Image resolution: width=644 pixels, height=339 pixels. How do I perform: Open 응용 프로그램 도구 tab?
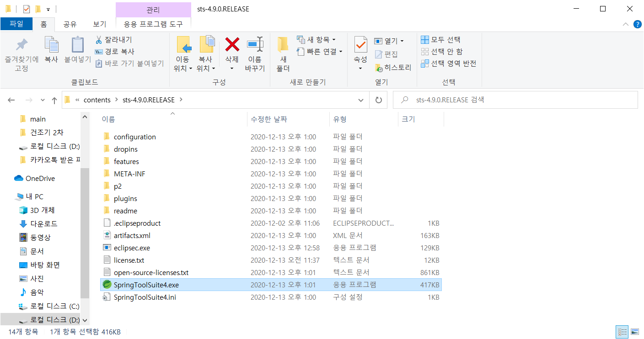(x=153, y=24)
